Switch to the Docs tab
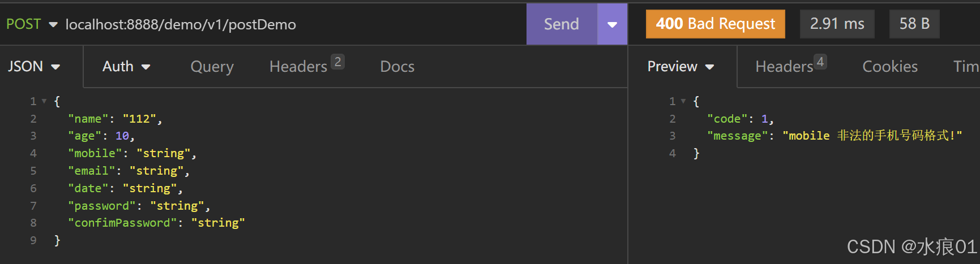This screenshot has width=980, height=264. coord(397,67)
